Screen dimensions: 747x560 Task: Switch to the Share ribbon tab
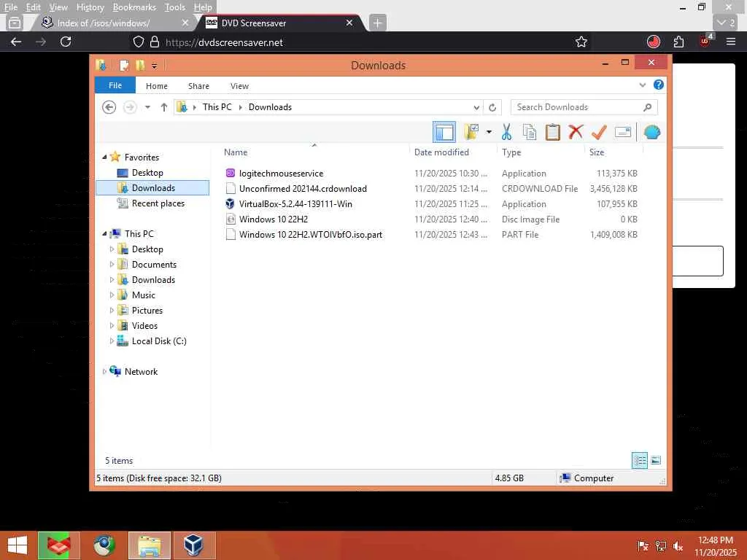coord(198,86)
